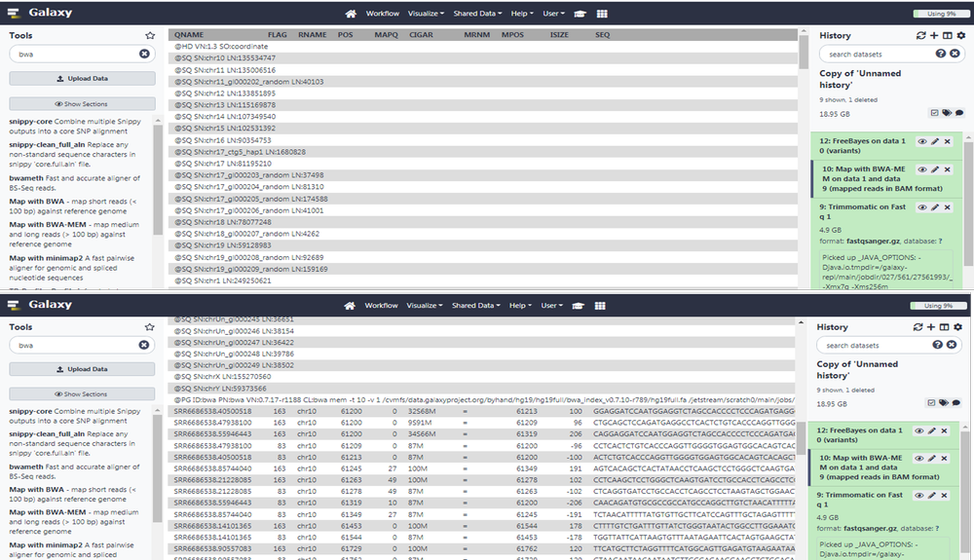Screen dimensions: 974x560
Task: Open the tutorials graduation cap icon in upper masthead
Action: pyautogui.click(x=580, y=14)
